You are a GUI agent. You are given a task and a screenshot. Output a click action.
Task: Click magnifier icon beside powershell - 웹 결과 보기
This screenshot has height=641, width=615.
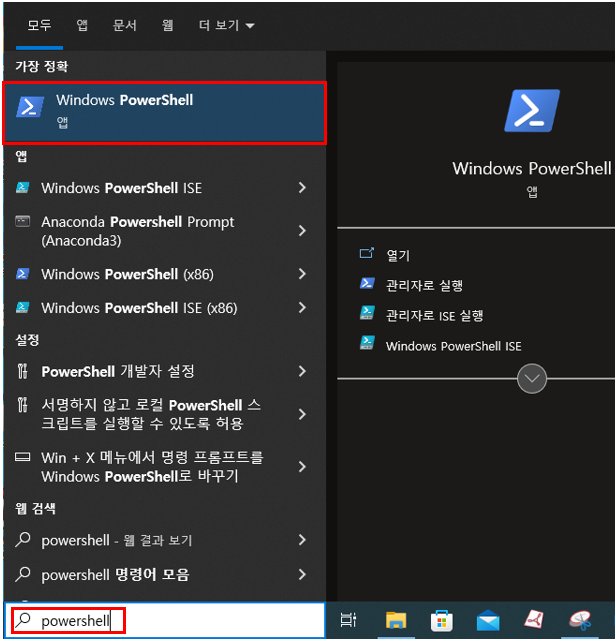coord(23,540)
